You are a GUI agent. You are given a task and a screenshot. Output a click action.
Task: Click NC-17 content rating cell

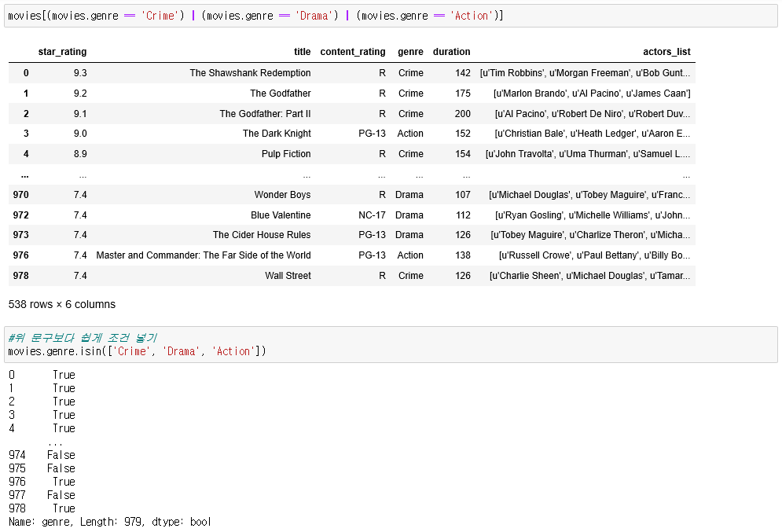372,215
